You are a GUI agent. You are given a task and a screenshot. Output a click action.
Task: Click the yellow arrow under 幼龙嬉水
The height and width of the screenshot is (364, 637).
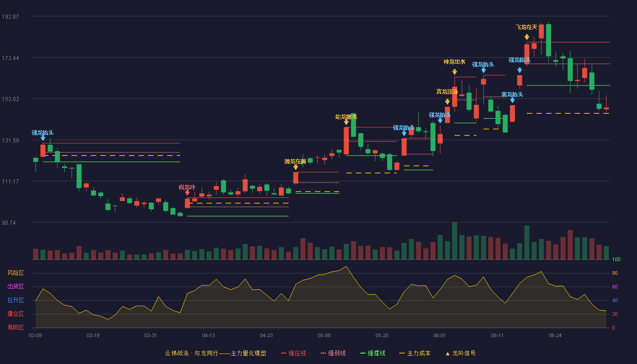tap(346, 122)
